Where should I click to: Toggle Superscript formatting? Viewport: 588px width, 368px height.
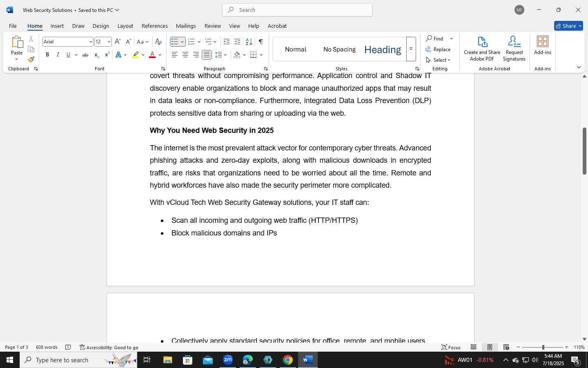(x=107, y=55)
